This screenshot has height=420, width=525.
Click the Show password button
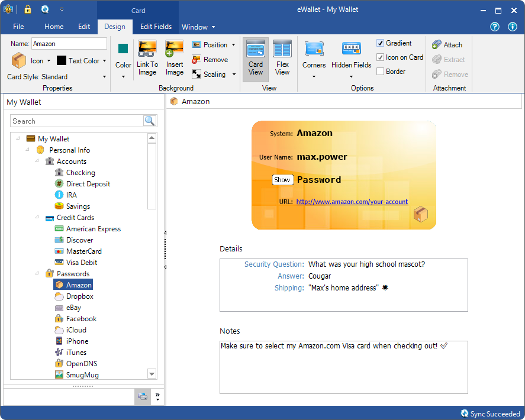click(282, 180)
